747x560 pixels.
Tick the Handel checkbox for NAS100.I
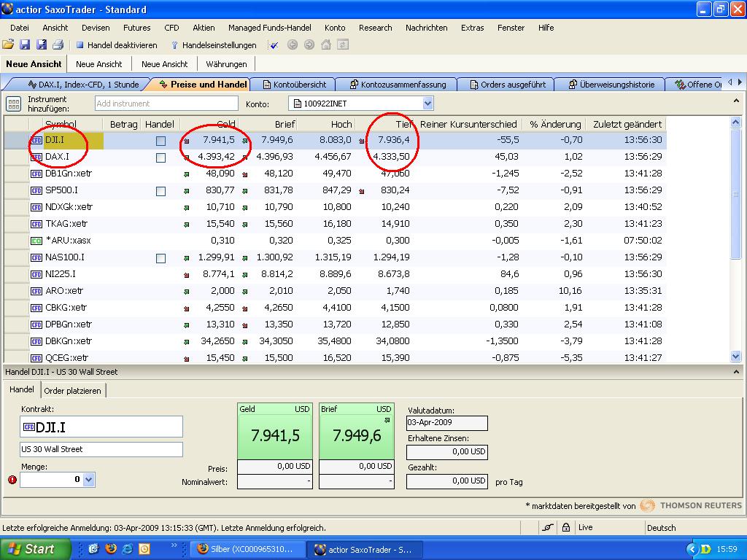[161, 259]
